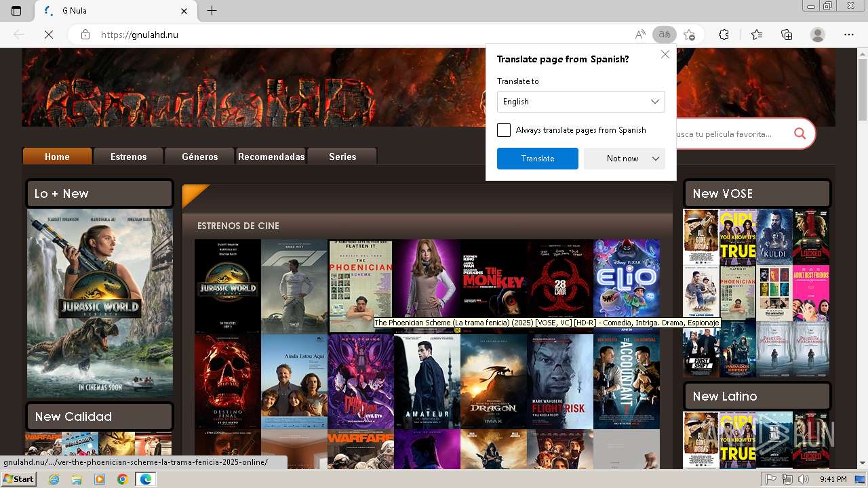
Task: Open the user profile icon
Action: tap(818, 35)
